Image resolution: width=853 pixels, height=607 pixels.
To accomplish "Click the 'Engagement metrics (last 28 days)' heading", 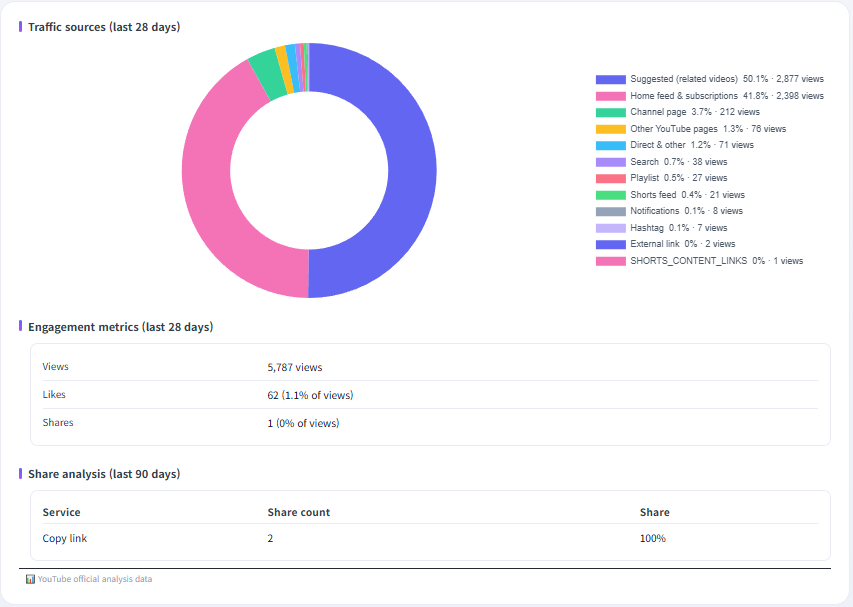I will click(121, 327).
